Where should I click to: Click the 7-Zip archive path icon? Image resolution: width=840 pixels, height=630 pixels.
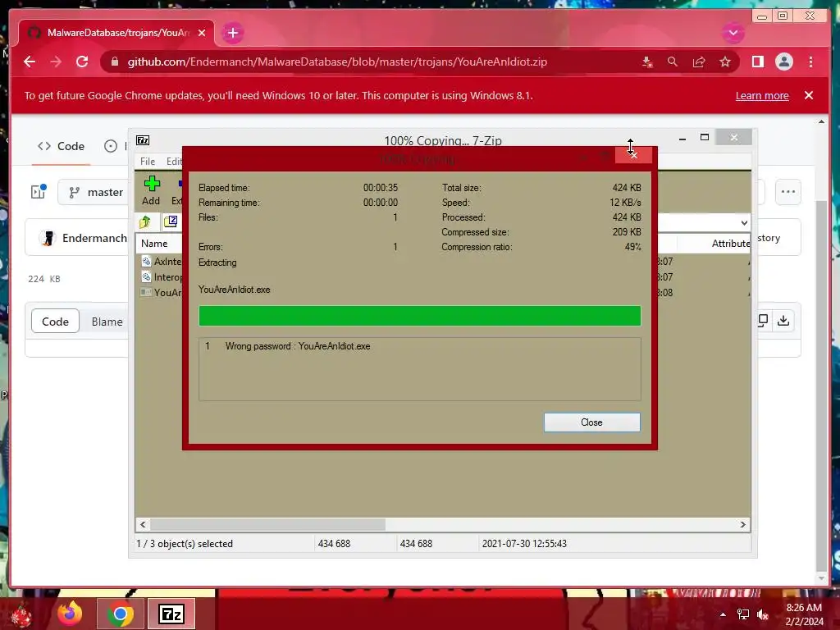coord(171,221)
